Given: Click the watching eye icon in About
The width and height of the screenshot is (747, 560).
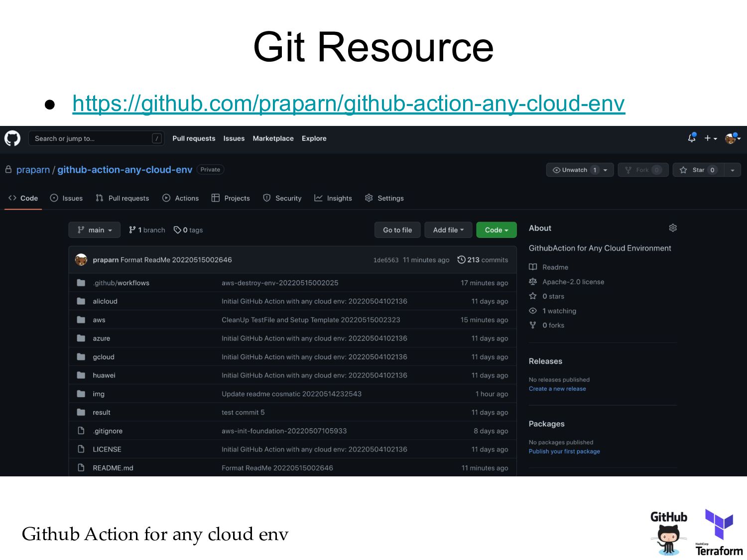Looking at the screenshot, I should 533,311.
